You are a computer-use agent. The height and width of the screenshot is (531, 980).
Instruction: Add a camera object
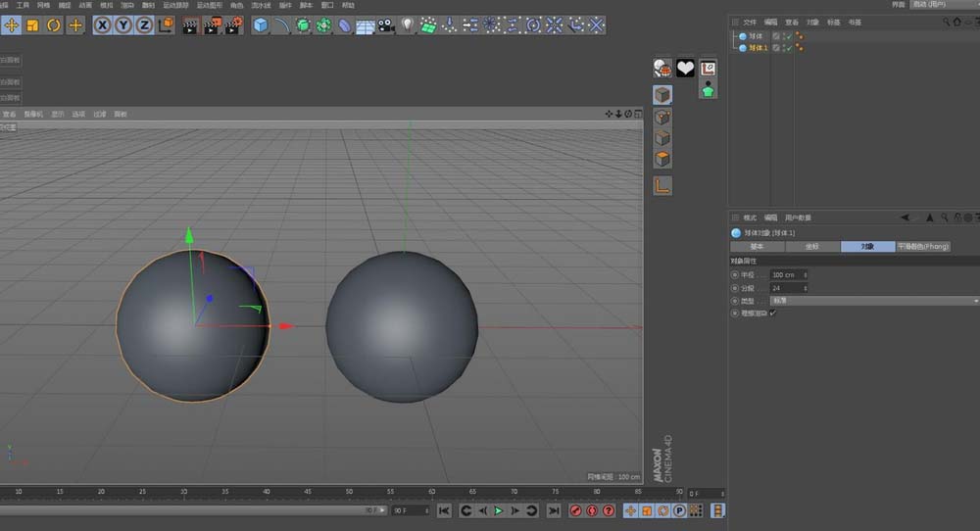(386, 25)
